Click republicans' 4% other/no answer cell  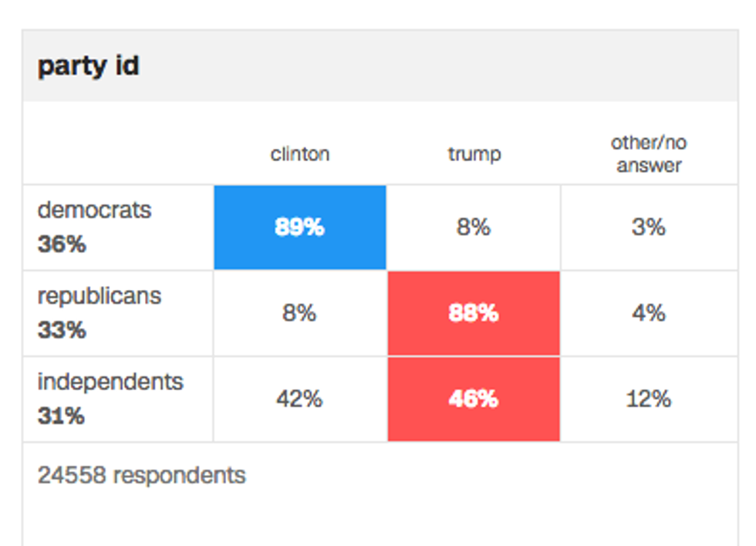(648, 313)
